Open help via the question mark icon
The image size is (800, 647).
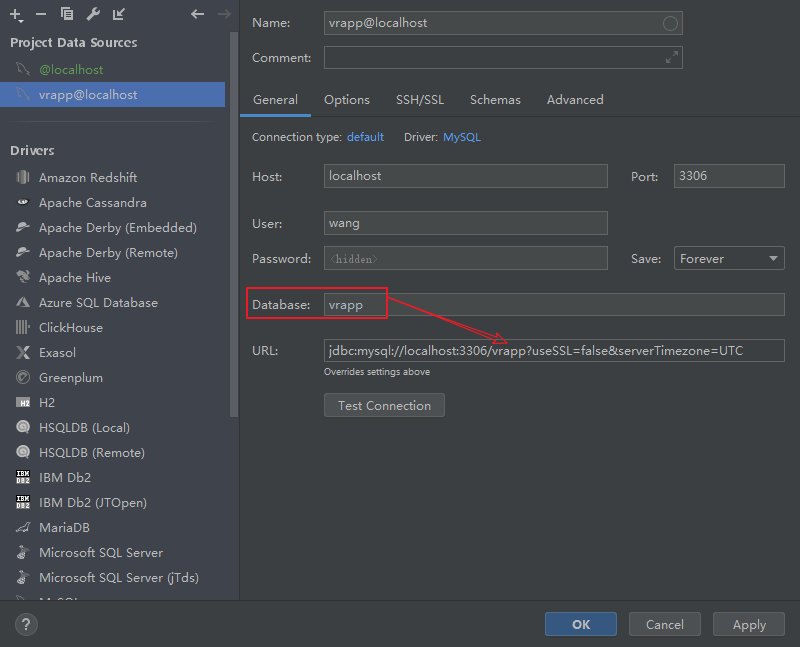coord(25,624)
